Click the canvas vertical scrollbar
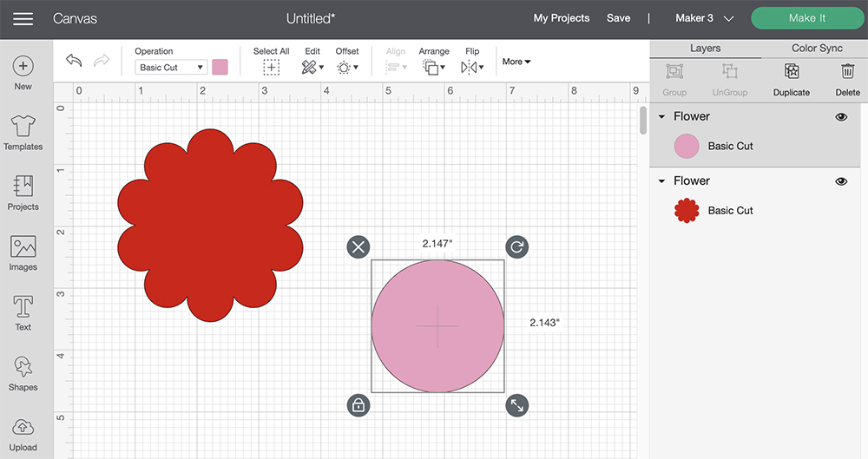868x459 pixels. [x=642, y=120]
